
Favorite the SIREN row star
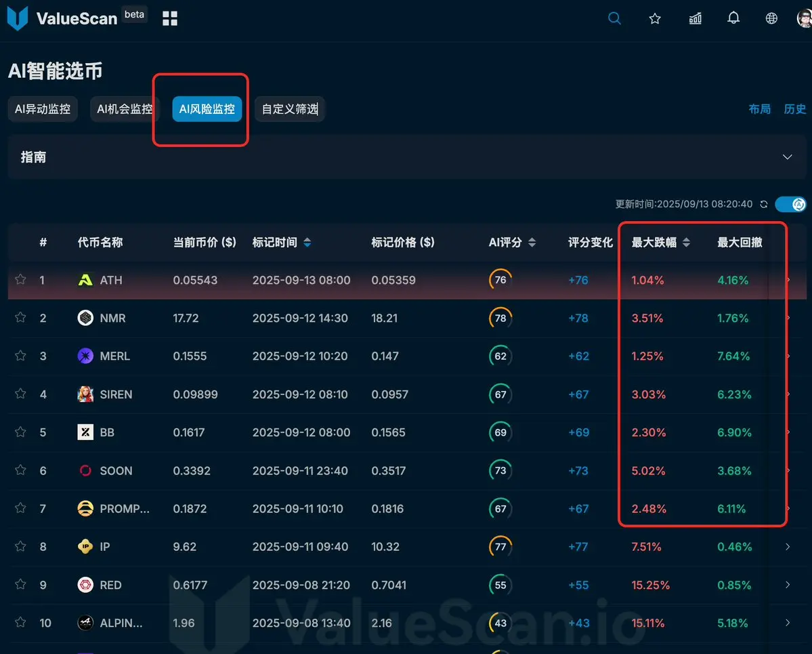[20, 394]
